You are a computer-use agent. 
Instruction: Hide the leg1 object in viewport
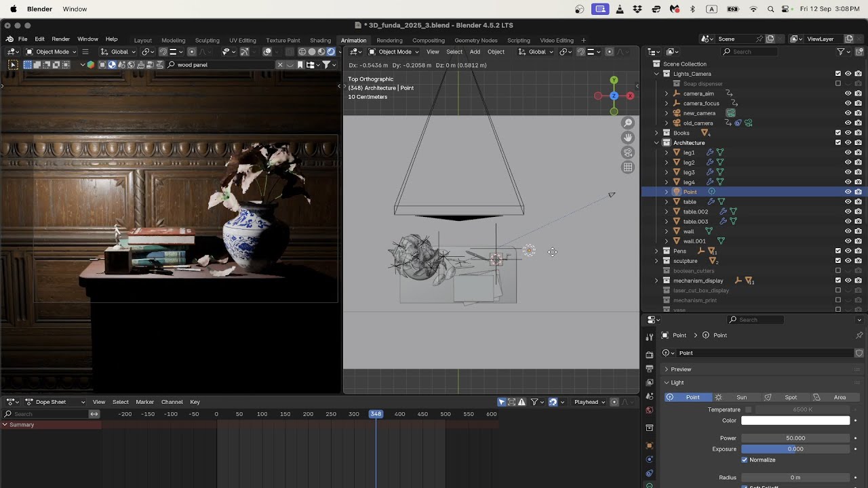(848, 152)
